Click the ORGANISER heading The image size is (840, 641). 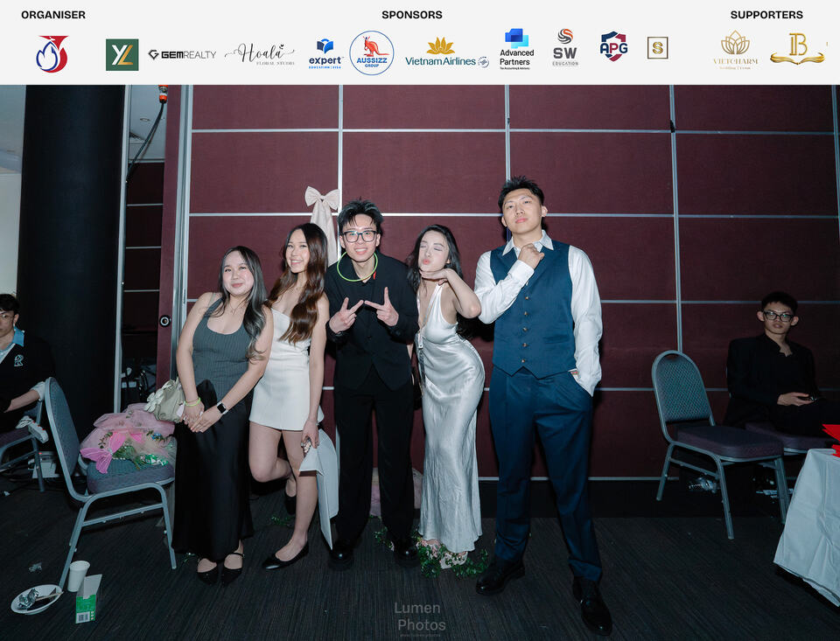53,15
